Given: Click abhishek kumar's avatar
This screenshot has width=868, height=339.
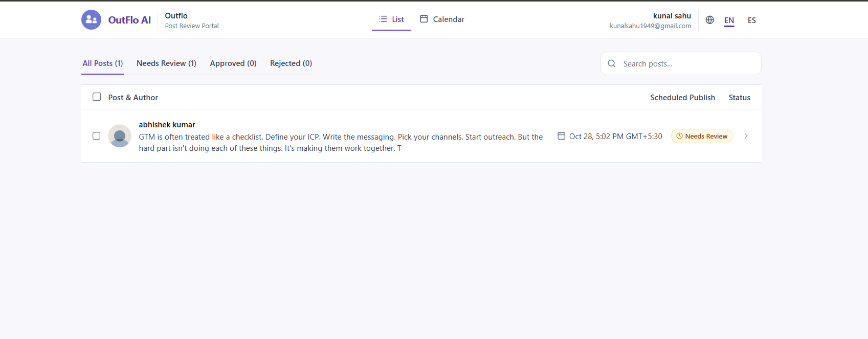Looking at the screenshot, I should [x=120, y=136].
